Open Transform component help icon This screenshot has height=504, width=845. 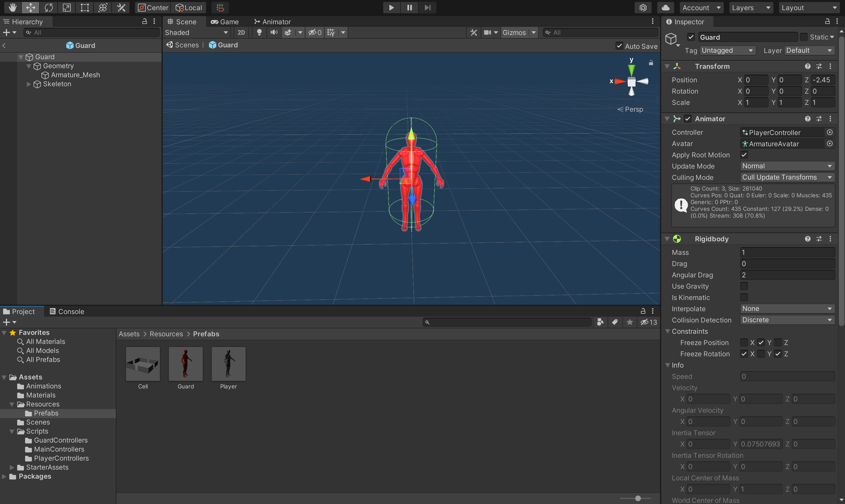click(x=808, y=66)
